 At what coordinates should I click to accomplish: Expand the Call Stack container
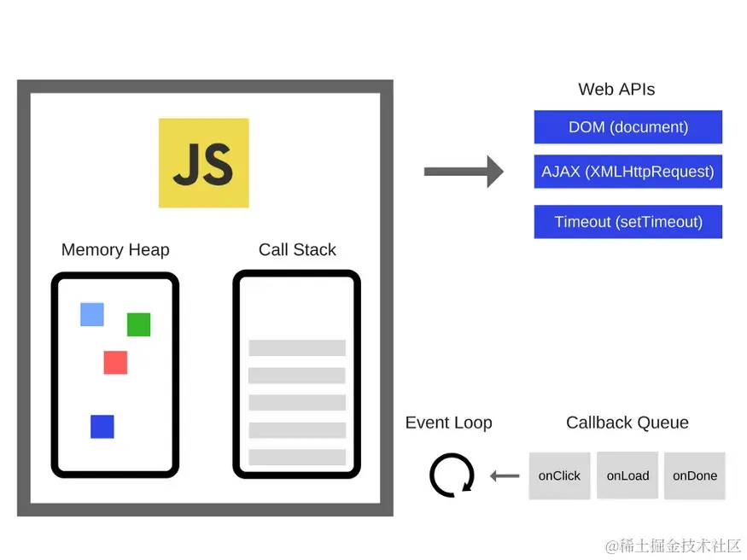coord(296,373)
